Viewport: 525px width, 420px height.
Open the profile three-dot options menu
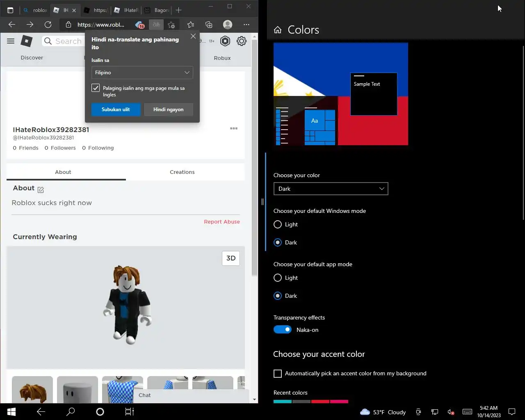[x=234, y=128]
